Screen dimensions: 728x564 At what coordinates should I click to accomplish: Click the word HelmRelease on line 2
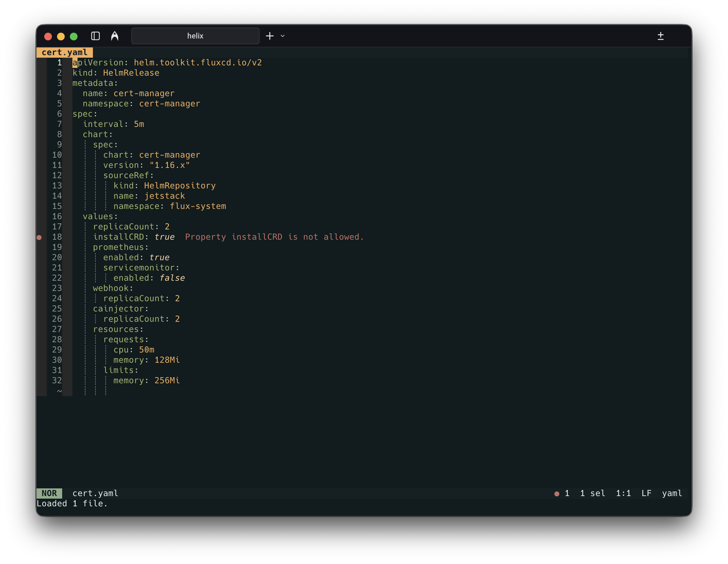pos(131,73)
